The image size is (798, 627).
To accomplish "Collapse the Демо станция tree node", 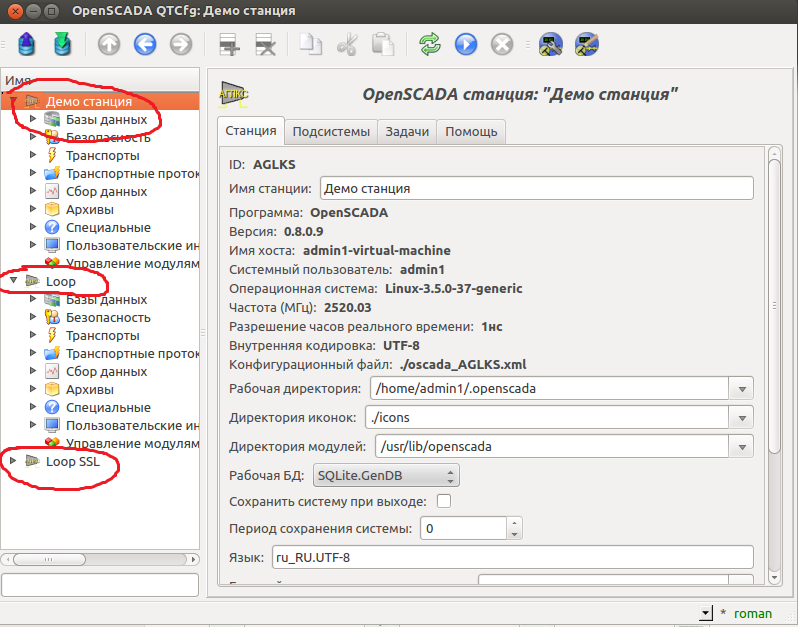I will pyautogui.click(x=13, y=102).
